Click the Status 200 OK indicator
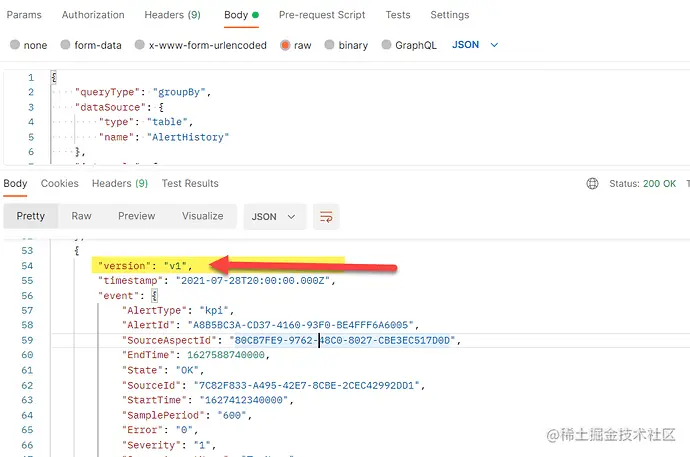The height and width of the screenshot is (457, 690). coord(642,184)
